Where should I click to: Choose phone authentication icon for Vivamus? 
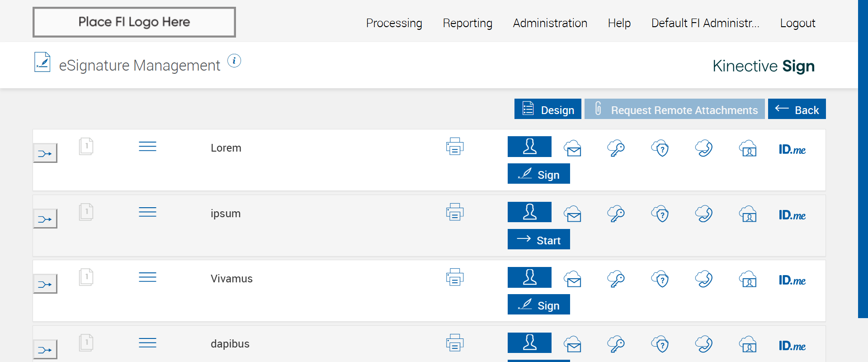(x=704, y=279)
